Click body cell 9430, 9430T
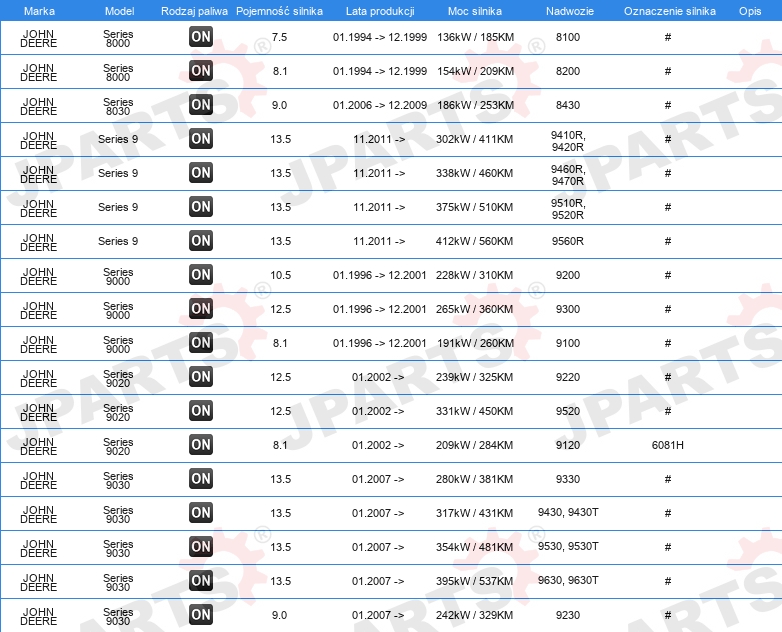Viewport: 782px width, 632px height. click(568, 512)
